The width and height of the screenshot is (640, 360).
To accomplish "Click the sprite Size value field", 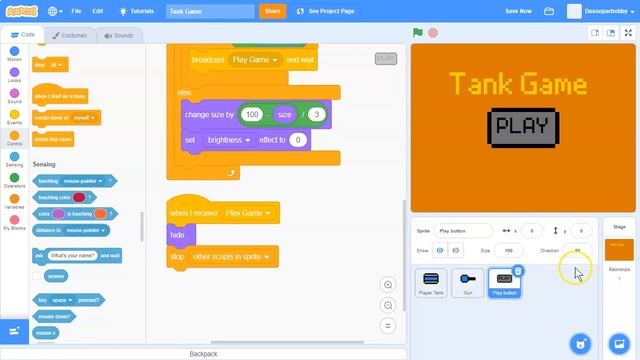I will (509, 250).
